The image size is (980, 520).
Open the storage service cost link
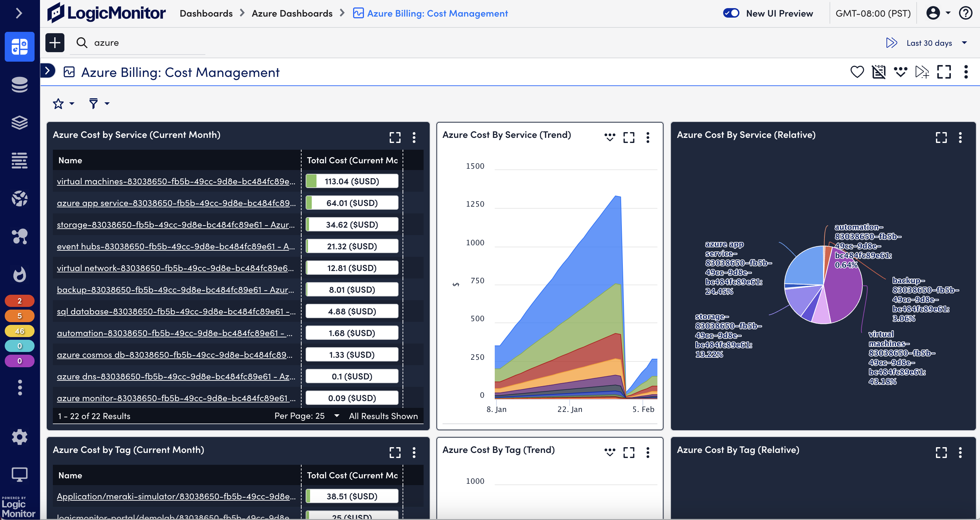(x=176, y=225)
